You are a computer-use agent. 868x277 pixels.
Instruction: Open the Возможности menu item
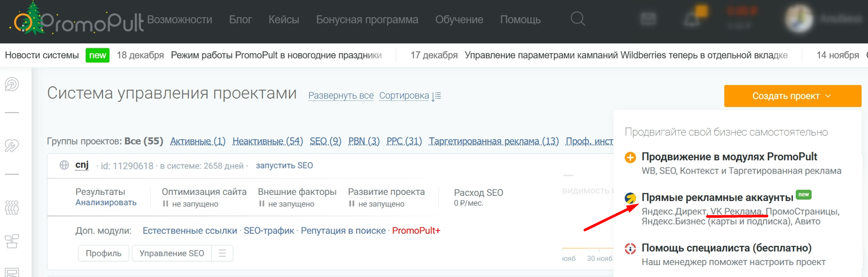click(x=180, y=20)
